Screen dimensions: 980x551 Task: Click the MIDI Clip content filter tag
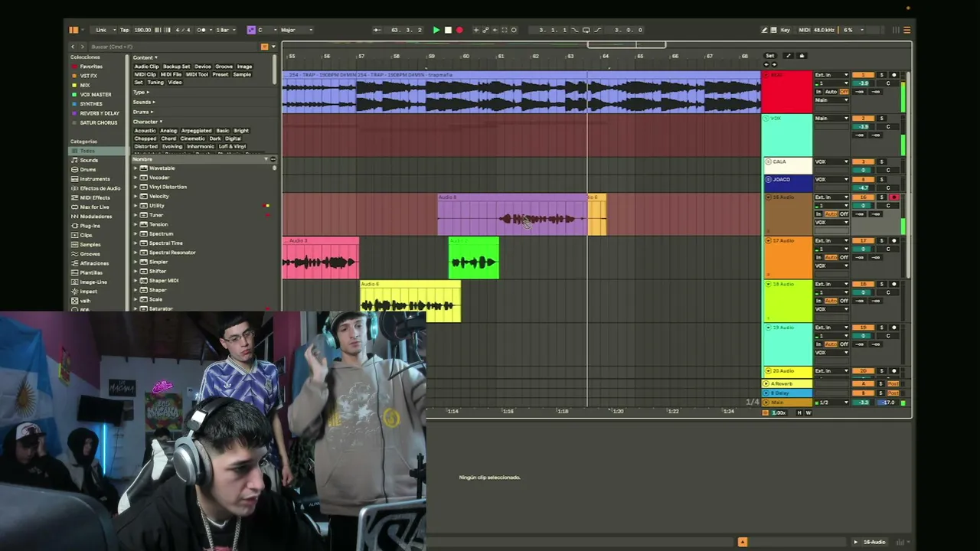coord(145,74)
